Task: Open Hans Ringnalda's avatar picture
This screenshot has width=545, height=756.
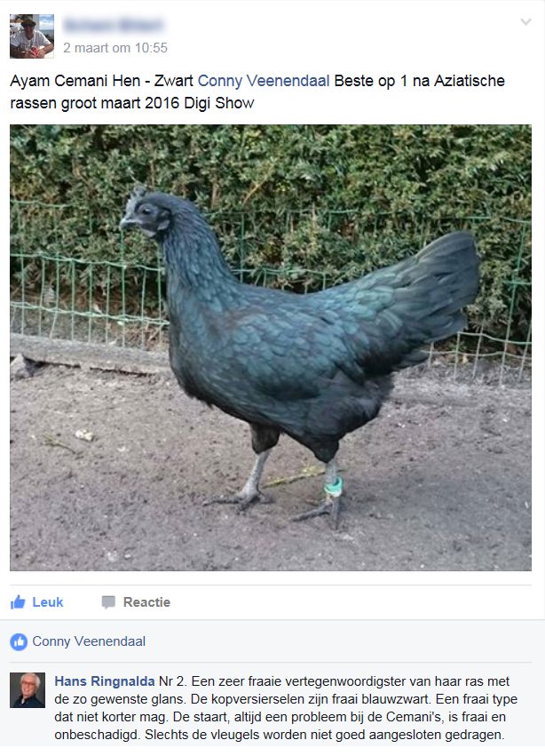Action: click(x=28, y=690)
